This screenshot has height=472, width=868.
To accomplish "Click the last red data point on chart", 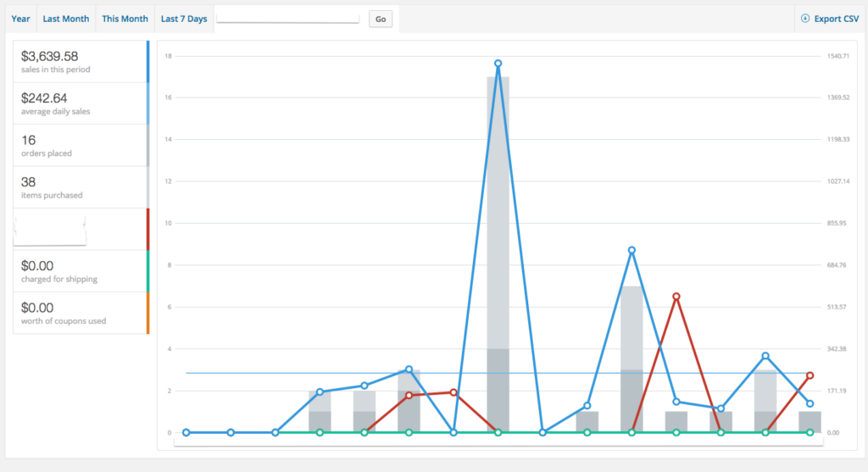I will [x=810, y=375].
